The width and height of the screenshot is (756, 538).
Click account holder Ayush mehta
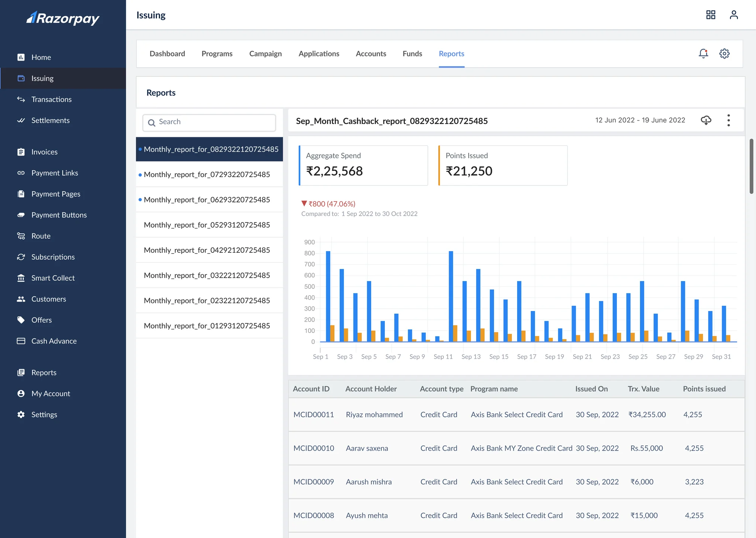[x=366, y=516]
